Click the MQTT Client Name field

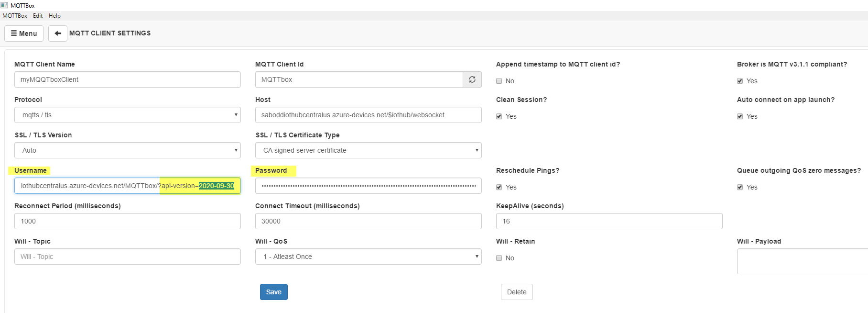pyautogui.click(x=128, y=79)
